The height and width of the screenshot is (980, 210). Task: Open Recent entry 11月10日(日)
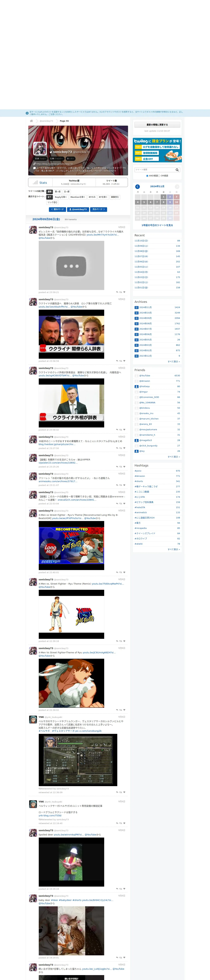pos(141,241)
